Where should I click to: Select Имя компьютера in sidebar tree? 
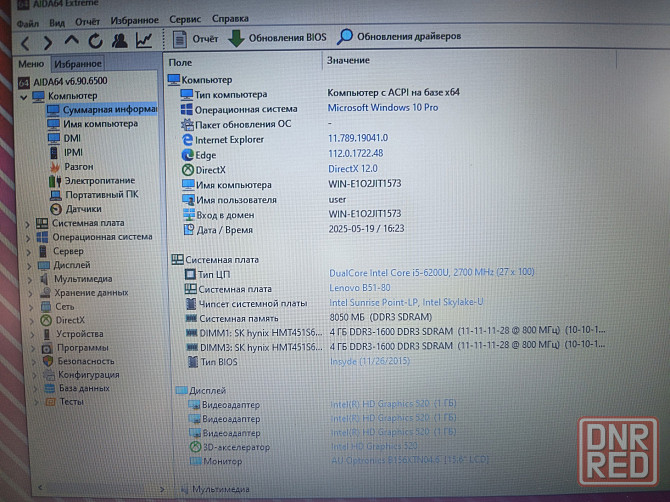(93, 124)
